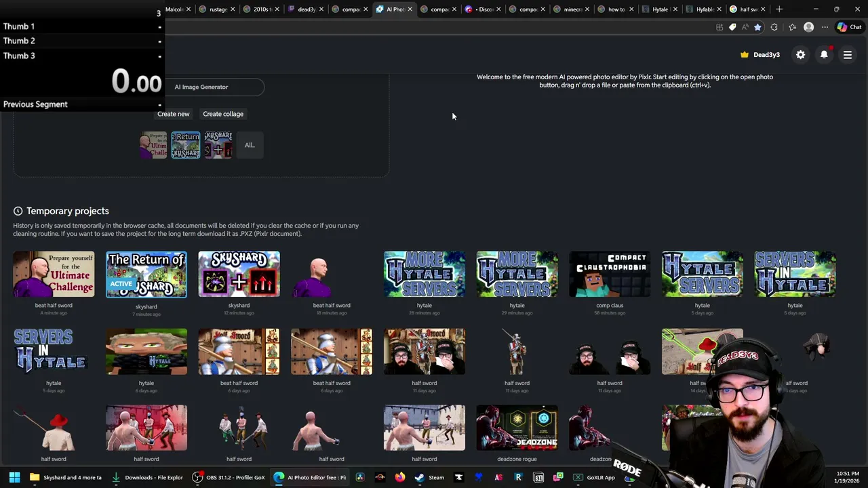Open browser Settings and more menu
The image size is (868, 488).
point(825,27)
